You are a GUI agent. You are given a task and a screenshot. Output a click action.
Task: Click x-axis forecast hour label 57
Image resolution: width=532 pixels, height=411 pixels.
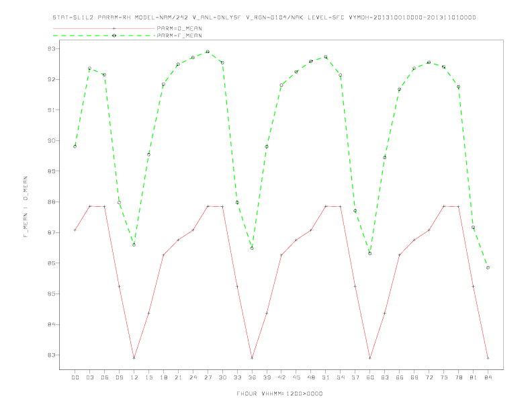point(355,377)
